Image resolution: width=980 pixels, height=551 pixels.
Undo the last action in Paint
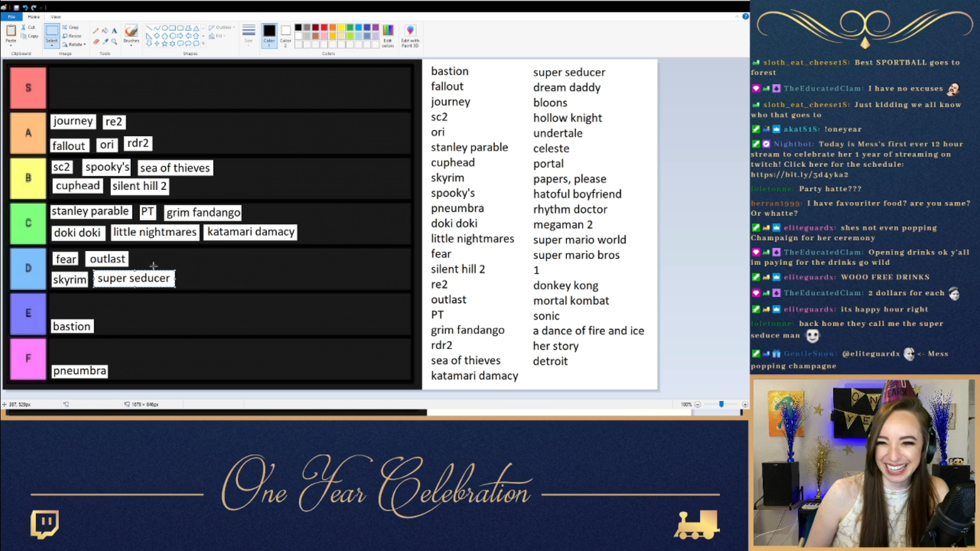point(25,8)
